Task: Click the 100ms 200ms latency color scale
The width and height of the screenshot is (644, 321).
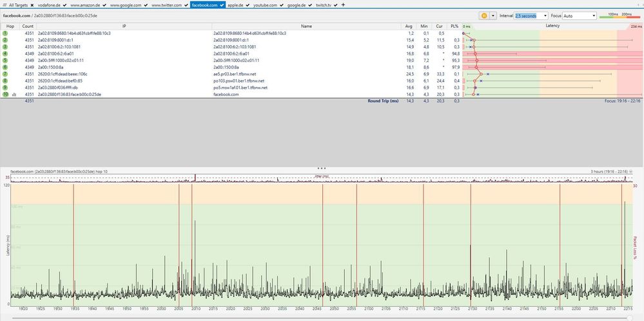Action: (620, 15)
